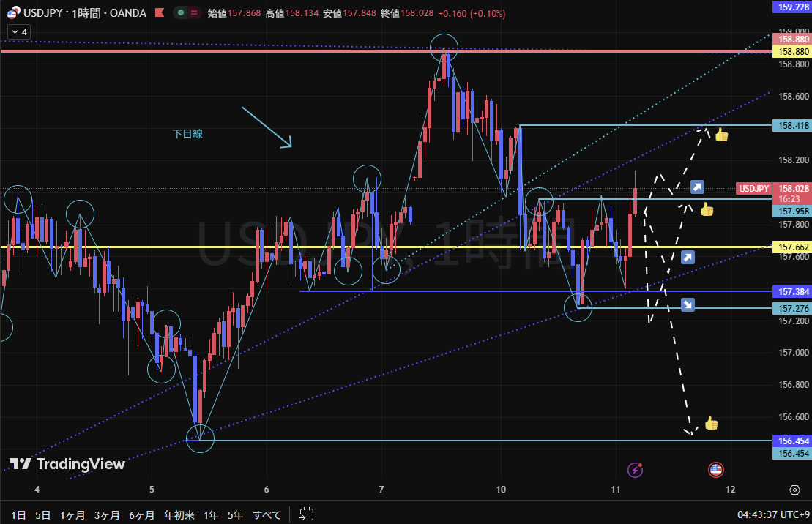The height and width of the screenshot is (524, 812).
Task: Click the down-right arrow sticker near 157.276
Action: (688, 304)
